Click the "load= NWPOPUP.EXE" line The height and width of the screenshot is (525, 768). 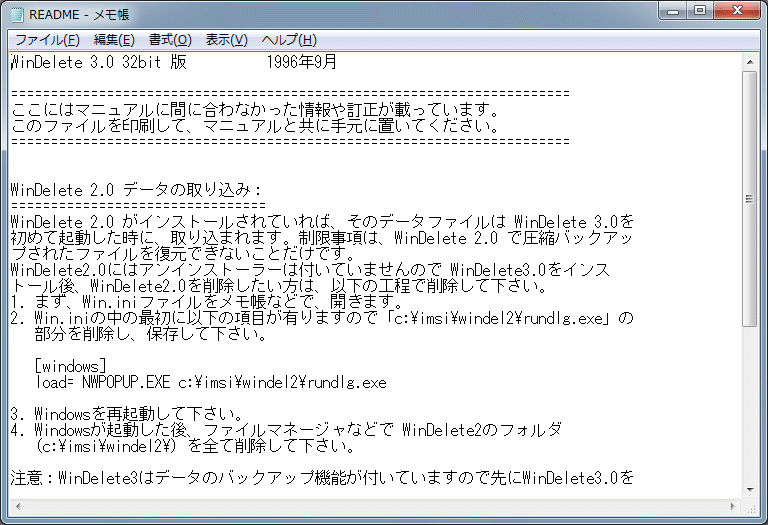point(211,382)
